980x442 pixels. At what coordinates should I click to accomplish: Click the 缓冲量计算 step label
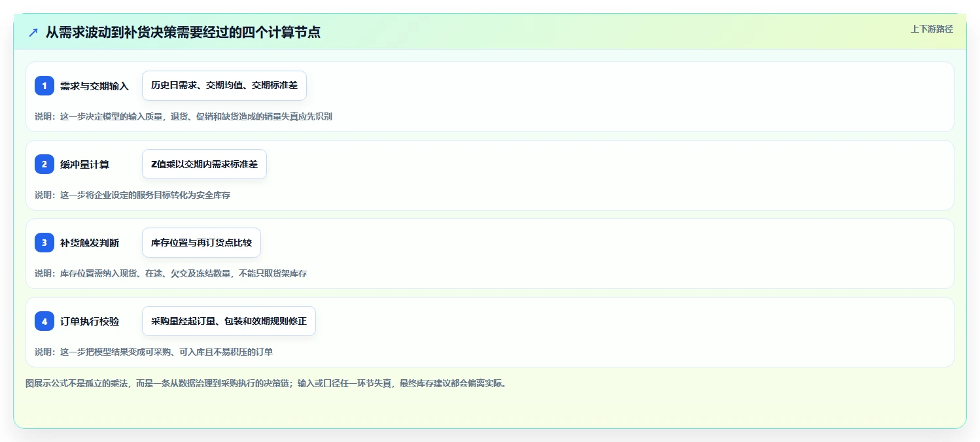(84, 164)
